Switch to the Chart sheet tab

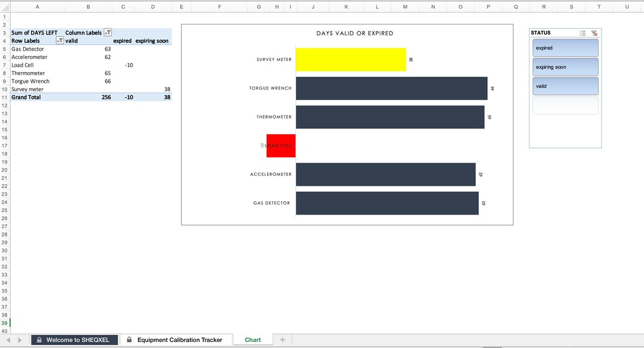coord(252,340)
